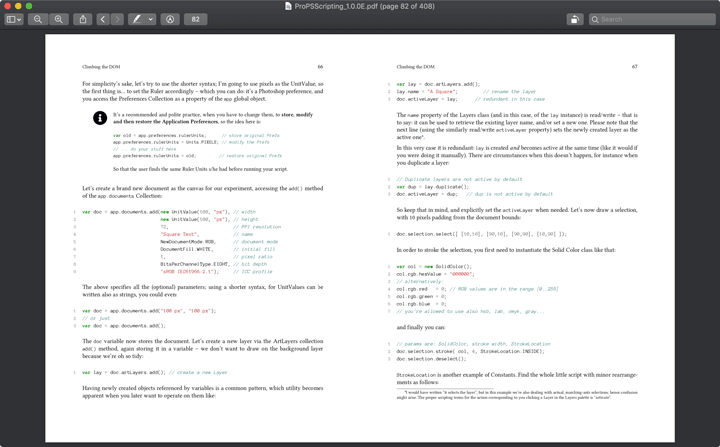Click the code line starting 'doc.selection.select'

pos(482,234)
